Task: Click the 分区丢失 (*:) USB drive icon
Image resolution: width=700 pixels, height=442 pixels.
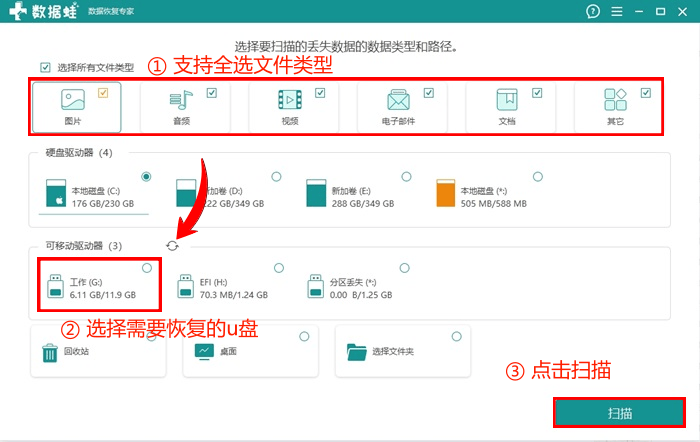Action: 316,286
